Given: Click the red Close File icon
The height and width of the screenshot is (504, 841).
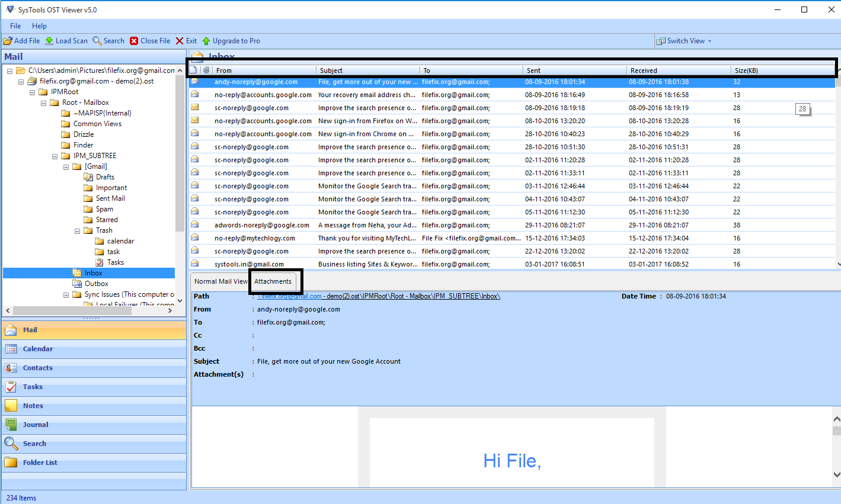Looking at the screenshot, I should 134,41.
